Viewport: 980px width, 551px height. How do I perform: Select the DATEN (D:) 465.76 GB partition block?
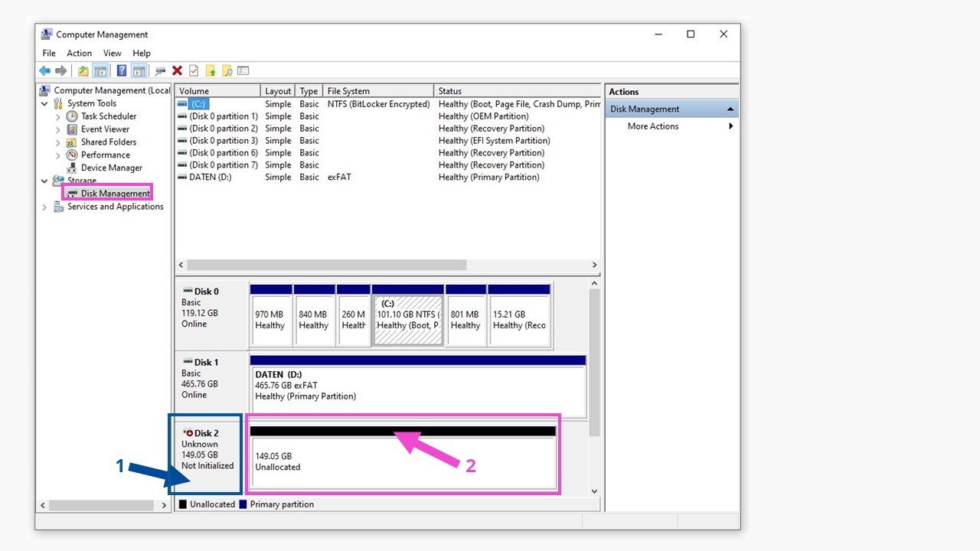tap(418, 386)
